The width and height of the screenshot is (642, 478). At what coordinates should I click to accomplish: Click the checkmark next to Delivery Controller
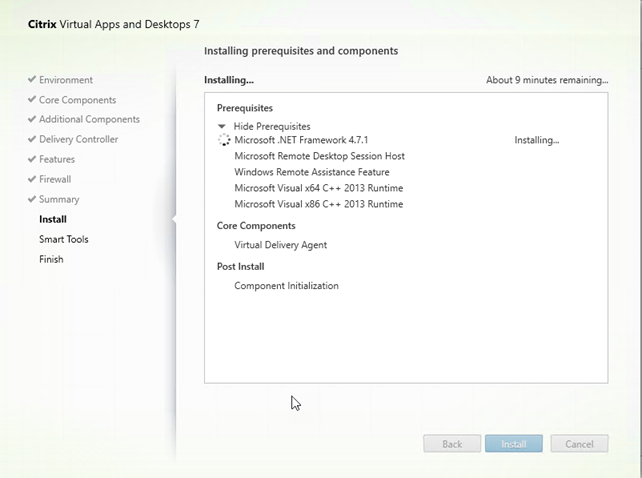[32, 139]
